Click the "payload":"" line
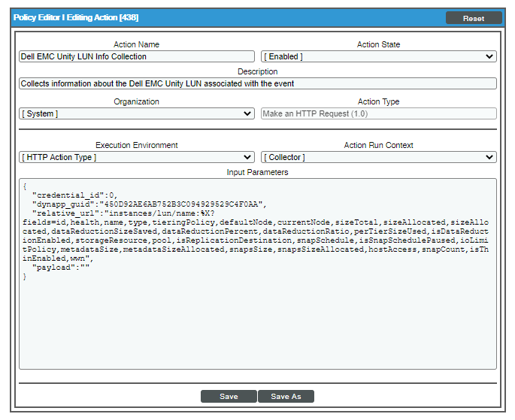The height and width of the screenshot is (420, 515). (x=61, y=267)
